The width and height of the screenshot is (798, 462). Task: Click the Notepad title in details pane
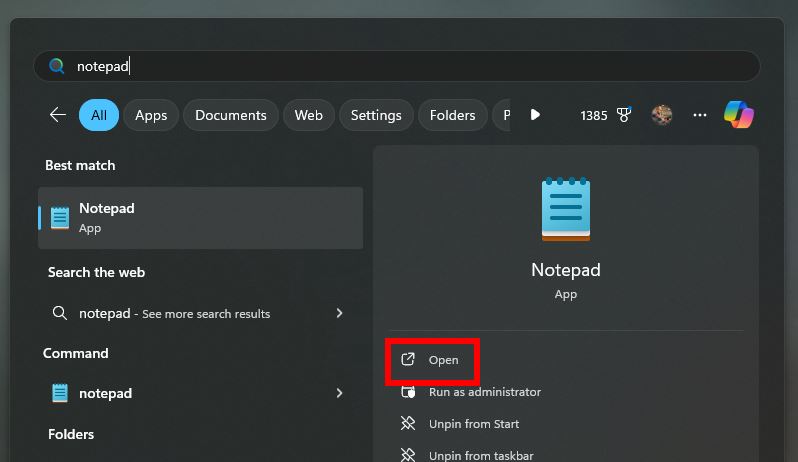[565, 270]
